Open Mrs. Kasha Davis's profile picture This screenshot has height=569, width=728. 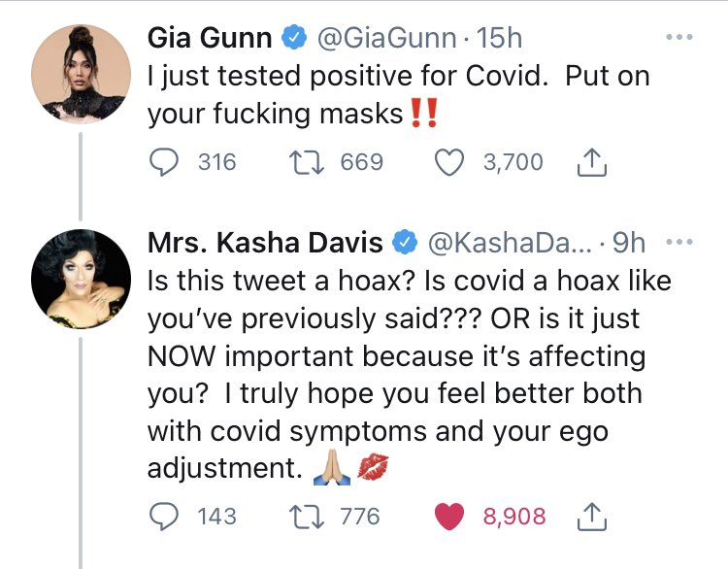pyautogui.click(x=81, y=279)
